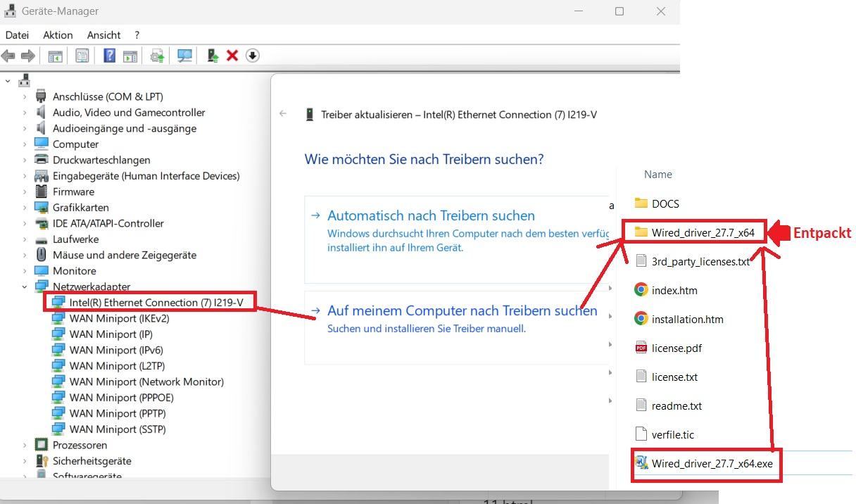Click the Forward arrow in Device Manager toolbar
This screenshot has width=856, height=504.
click(27, 56)
